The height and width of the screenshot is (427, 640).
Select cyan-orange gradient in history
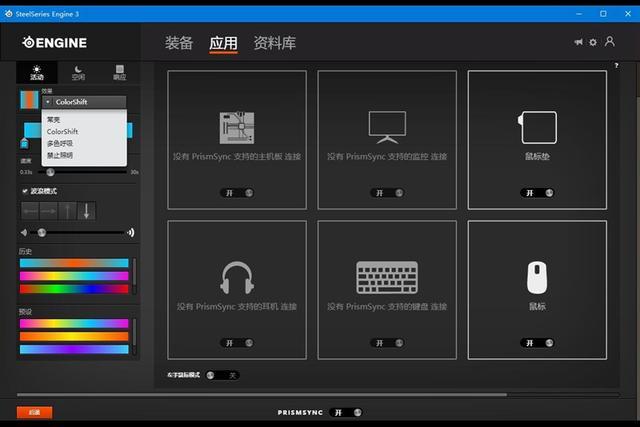(x=74, y=263)
